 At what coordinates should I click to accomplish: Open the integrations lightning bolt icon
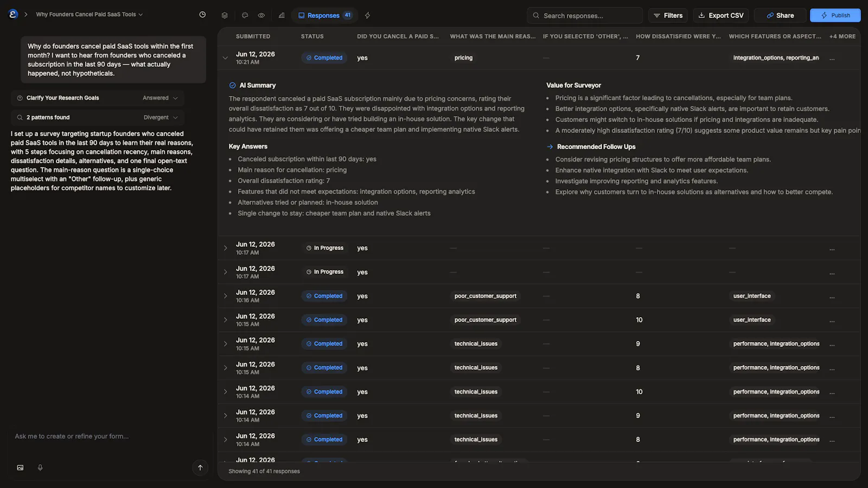(367, 15)
